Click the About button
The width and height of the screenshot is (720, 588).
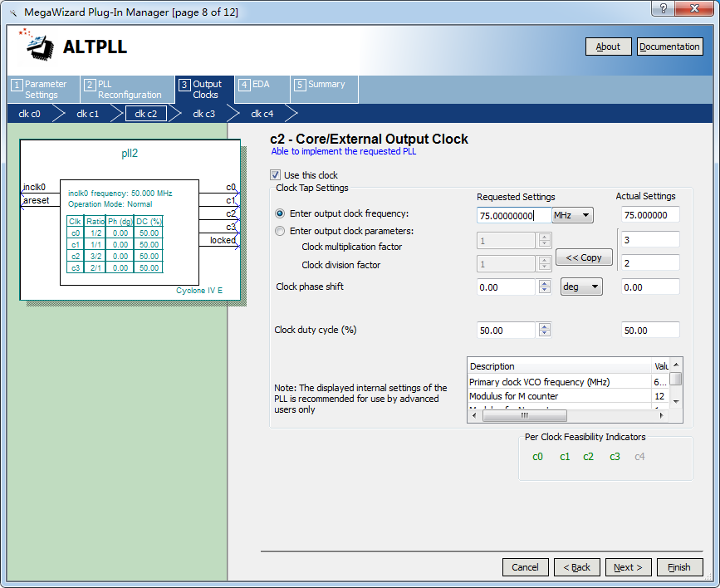coord(608,47)
